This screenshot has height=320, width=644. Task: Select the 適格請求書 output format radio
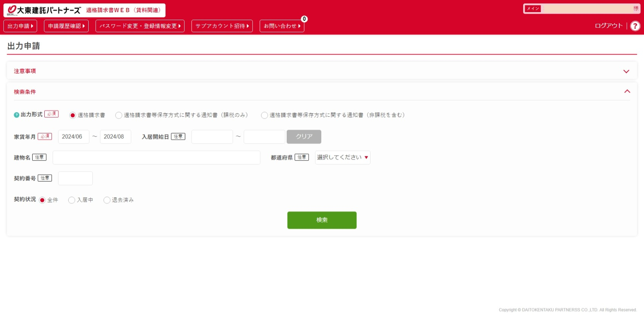pos(73,115)
